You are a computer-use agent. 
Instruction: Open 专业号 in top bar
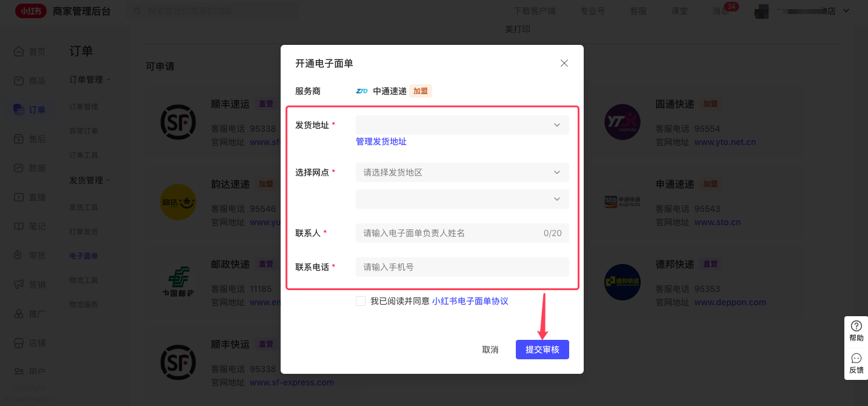coord(592,11)
